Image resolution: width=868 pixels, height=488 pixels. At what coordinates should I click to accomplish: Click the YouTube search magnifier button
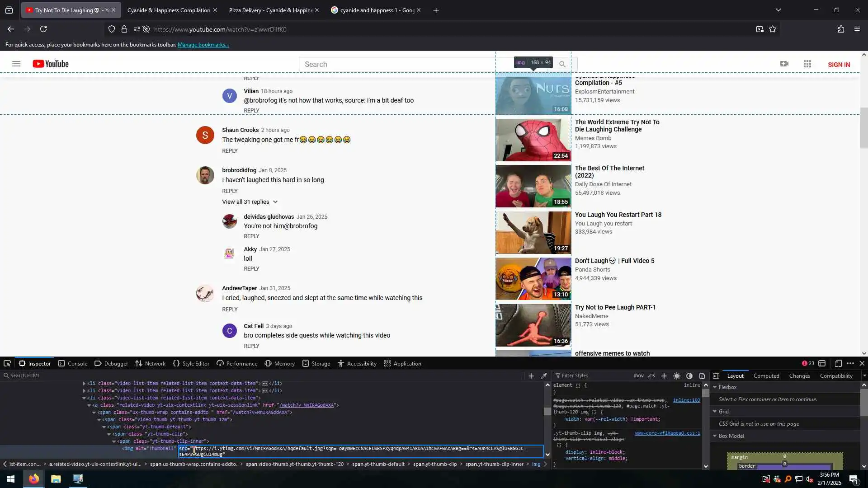point(562,64)
